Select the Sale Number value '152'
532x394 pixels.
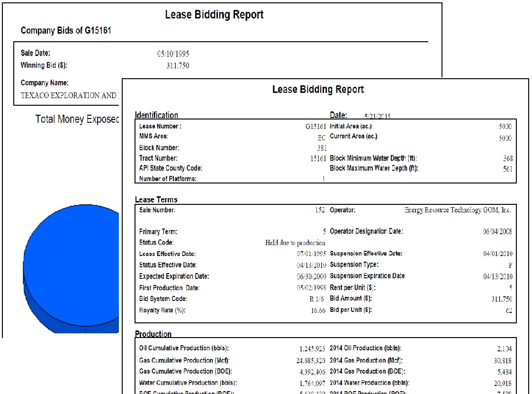click(x=320, y=210)
